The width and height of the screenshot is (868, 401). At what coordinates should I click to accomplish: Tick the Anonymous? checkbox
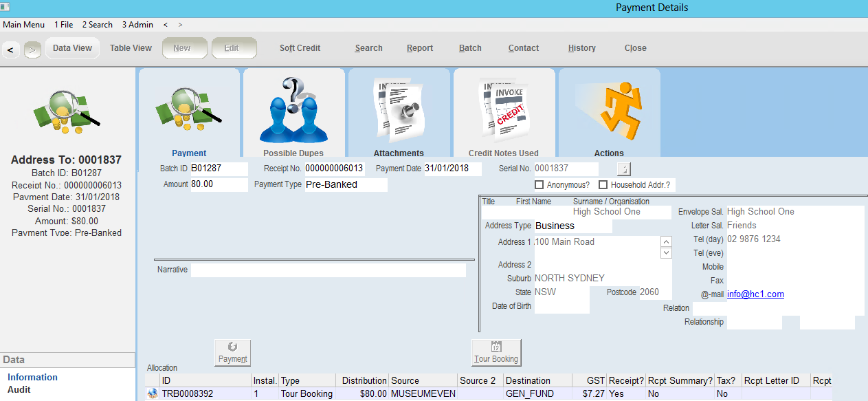[539, 185]
